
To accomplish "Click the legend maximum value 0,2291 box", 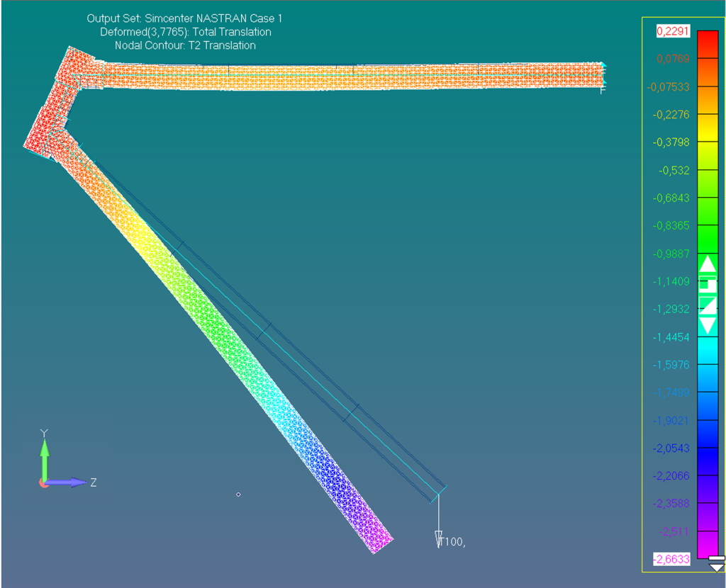I will pos(668,31).
